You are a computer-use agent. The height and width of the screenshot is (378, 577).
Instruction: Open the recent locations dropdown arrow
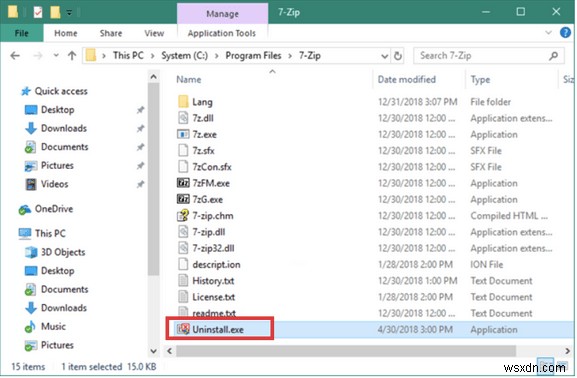pos(56,56)
